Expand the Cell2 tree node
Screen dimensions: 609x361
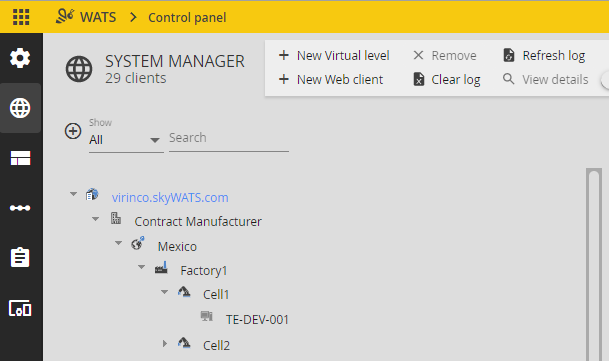165,344
